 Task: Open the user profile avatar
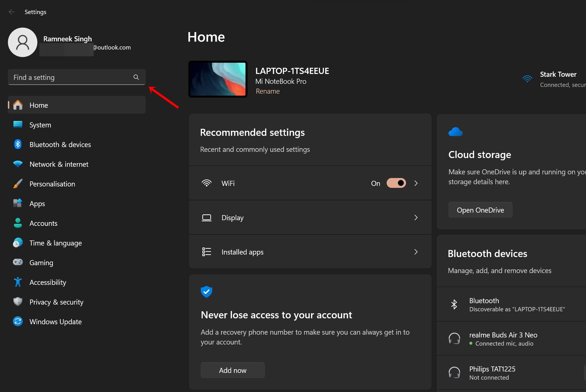coord(22,42)
